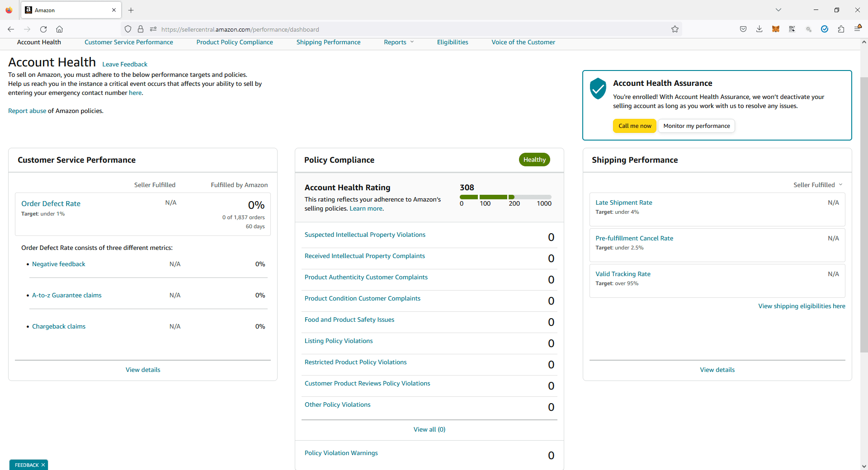Click the Firefox logo icon
Screen dimensions: 868x470
(9, 10)
